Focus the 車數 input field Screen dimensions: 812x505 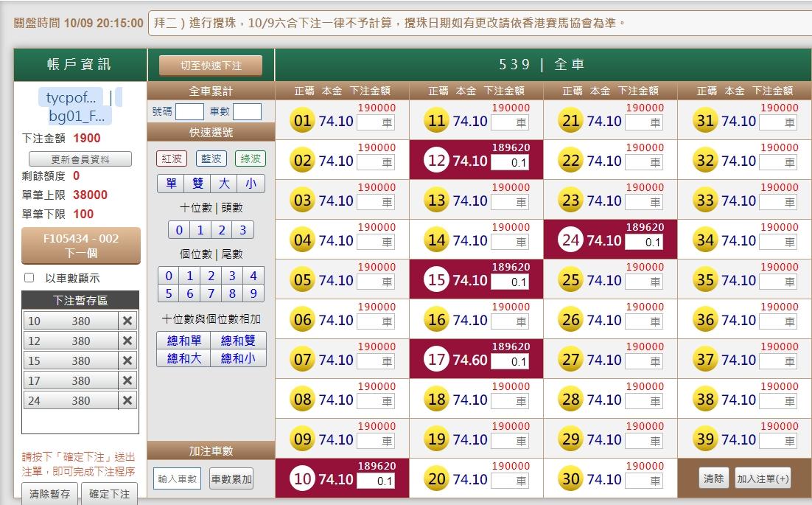click(x=247, y=111)
